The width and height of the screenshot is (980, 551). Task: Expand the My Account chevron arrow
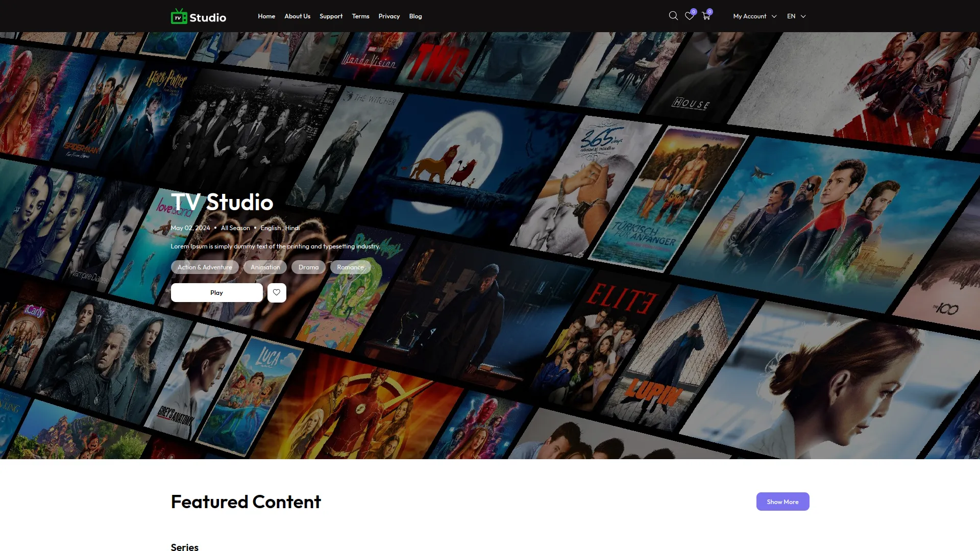[774, 16]
